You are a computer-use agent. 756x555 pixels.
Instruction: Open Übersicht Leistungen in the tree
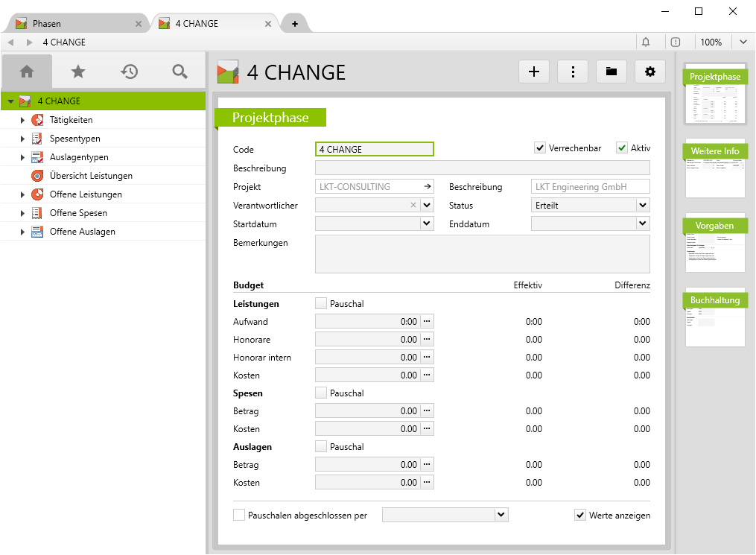click(x=91, y=176)
